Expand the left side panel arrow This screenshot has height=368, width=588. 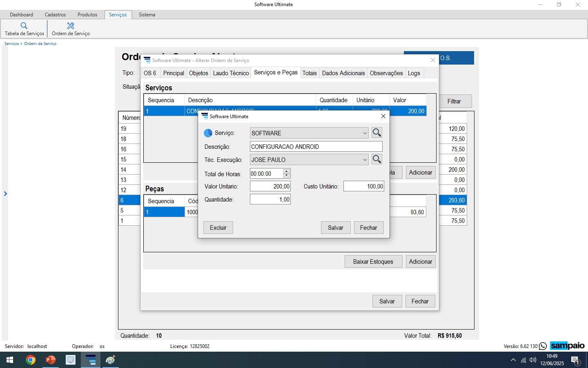pos(5,193)
